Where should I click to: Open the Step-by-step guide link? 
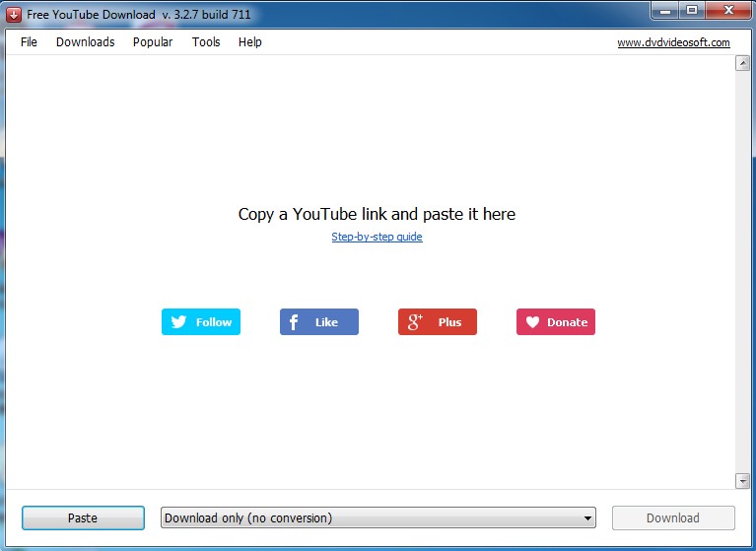378,237
